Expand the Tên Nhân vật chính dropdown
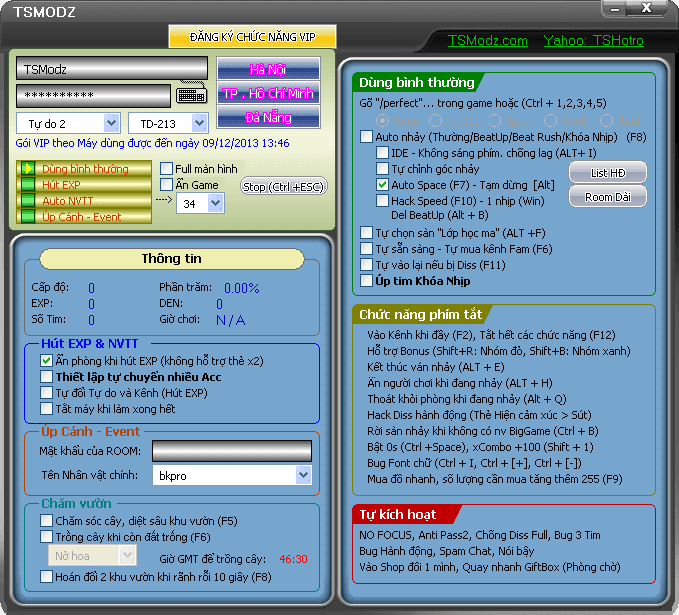Viewport: 679px width, 615px height. (303, 476)
